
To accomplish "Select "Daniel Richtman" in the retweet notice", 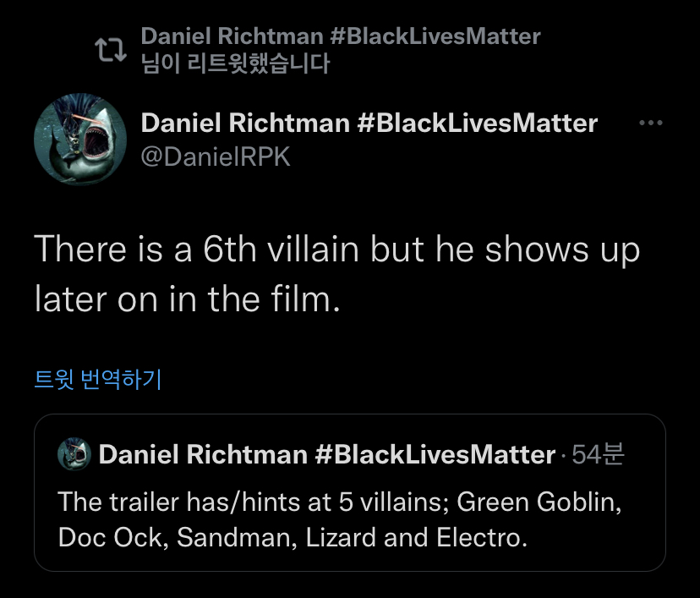I will tap(232, 36).
